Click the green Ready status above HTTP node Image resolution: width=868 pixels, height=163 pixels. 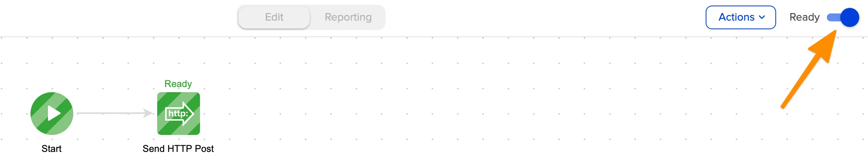178,84
